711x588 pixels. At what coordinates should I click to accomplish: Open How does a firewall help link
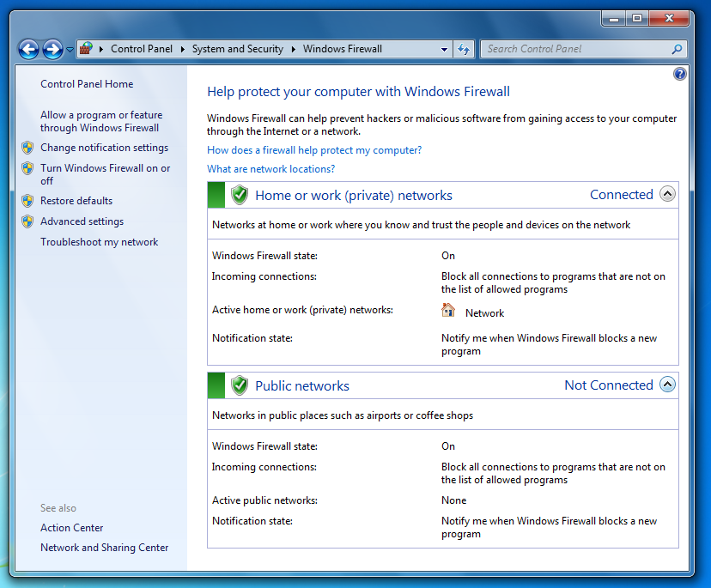[314, 150]
